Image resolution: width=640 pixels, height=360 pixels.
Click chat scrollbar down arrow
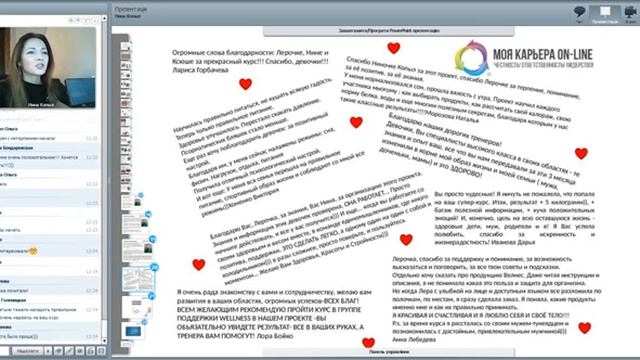click(104, 340)
